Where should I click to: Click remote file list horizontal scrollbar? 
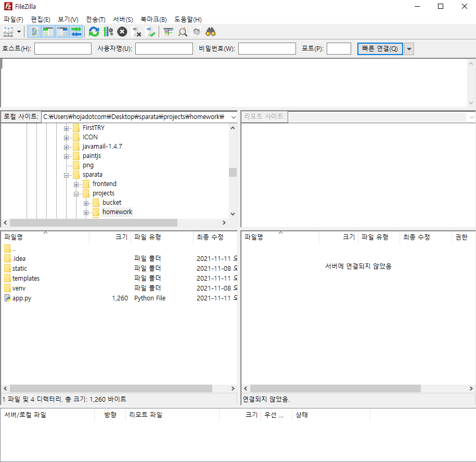click(x=336, y=388)
